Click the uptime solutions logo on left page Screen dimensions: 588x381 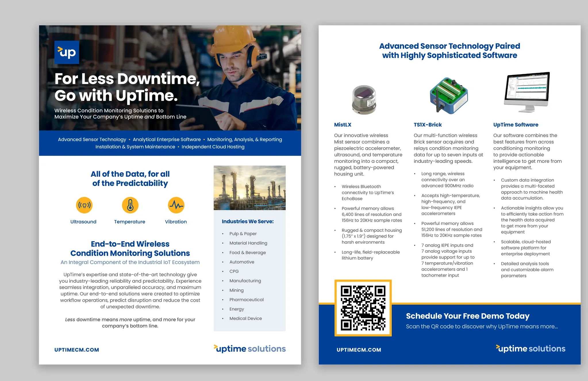[x=249, y=349]
